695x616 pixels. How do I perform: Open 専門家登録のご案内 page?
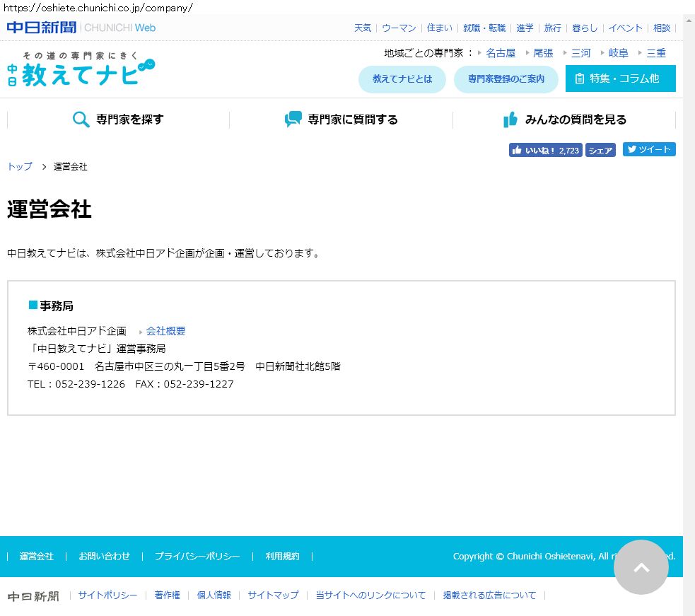(506, 79)
